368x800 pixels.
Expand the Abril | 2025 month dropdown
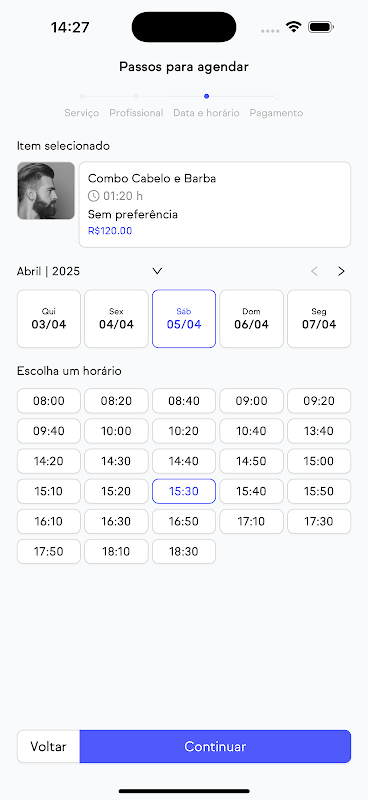pyautogui.click(x=157, y=271)
